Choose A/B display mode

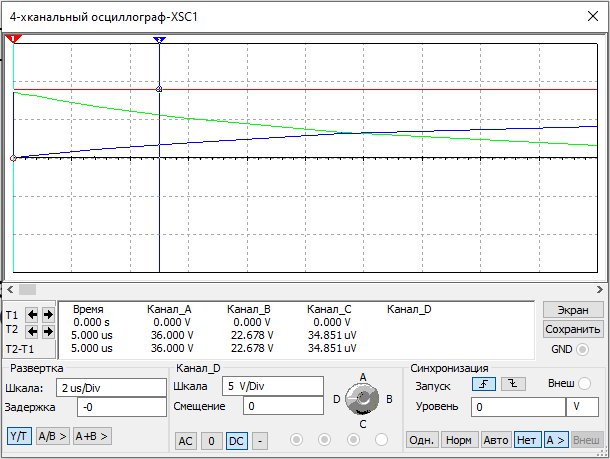pos(53,436)
